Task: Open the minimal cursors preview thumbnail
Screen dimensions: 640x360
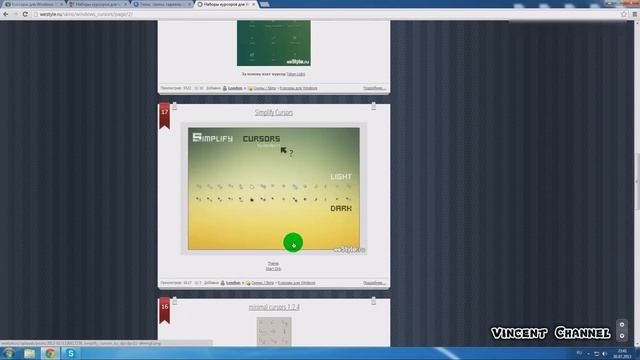Action: coord(274,331)
